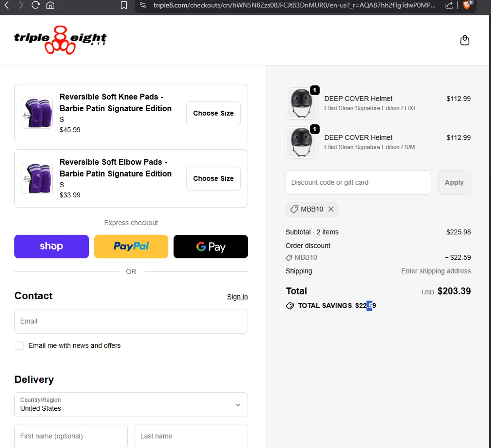The height and width of the screenshot is (448, 491).
Task: Click Enter shipping address text
Action: pyautogui.click(x=436, y=271)
